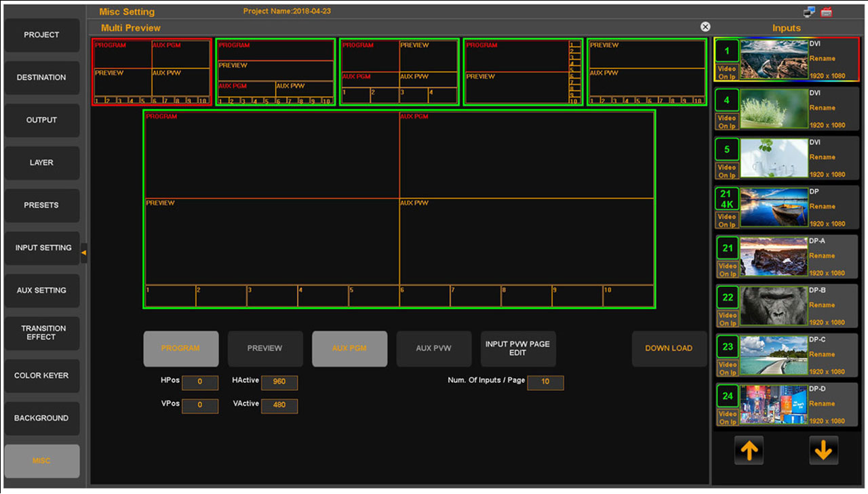
Task: Click the red device icon at top right
Action: pyautogui.click(x=827, y=12)
